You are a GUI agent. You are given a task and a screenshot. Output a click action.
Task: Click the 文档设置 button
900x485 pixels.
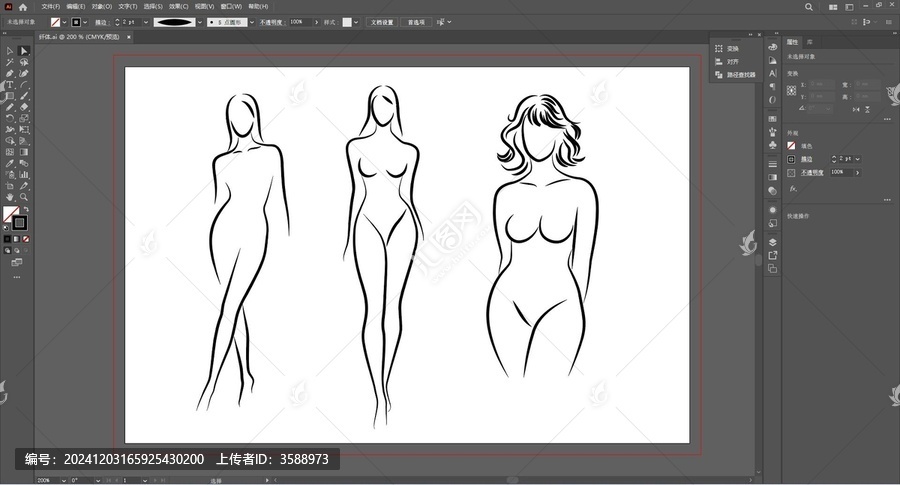point(382,22)
